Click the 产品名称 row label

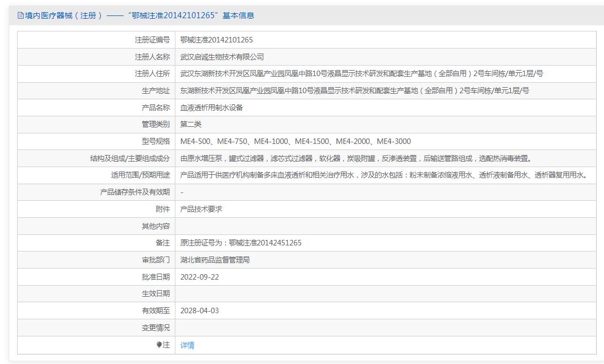(156, 108)
